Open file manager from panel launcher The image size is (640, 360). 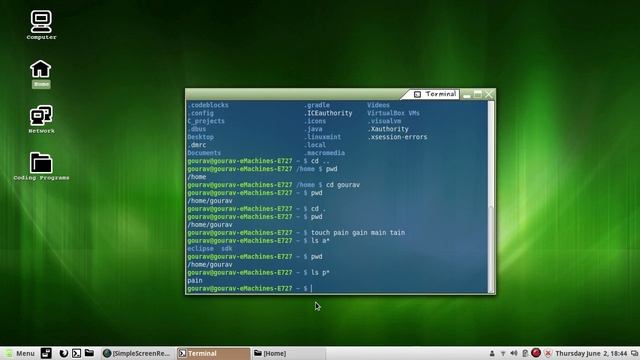click(x=89, y=353)
